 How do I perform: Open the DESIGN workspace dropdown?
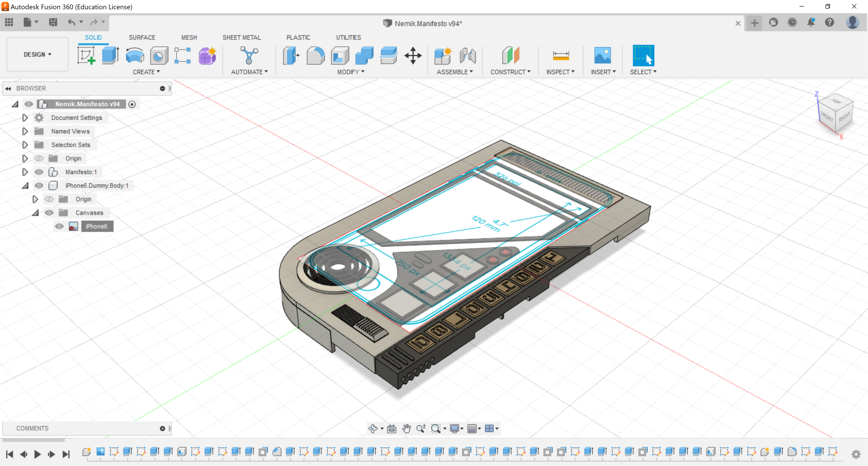click(x=37, y=54)
